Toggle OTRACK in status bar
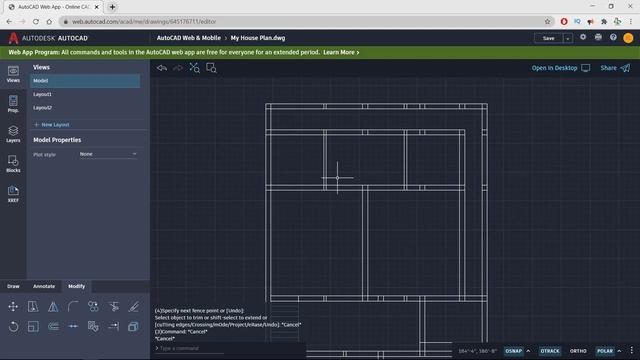Image resolution: width=640 pixels, height=360 pixels. 550,351
